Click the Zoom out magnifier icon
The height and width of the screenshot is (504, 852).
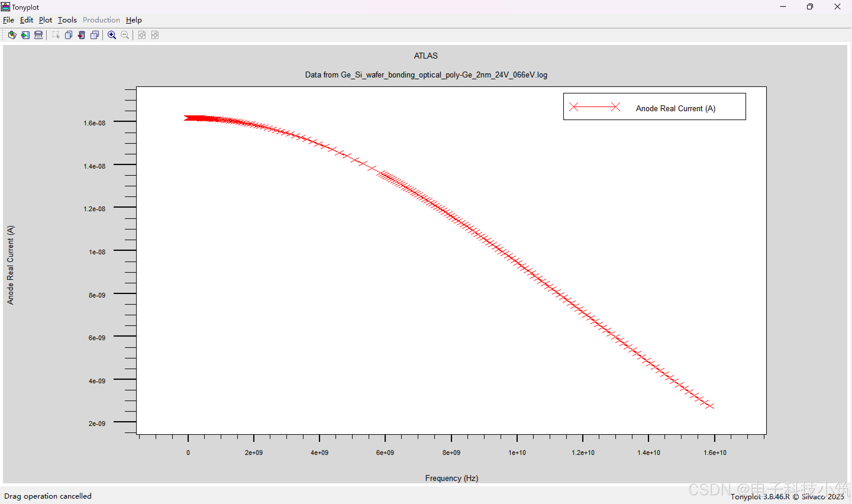(x=125, y=35)
